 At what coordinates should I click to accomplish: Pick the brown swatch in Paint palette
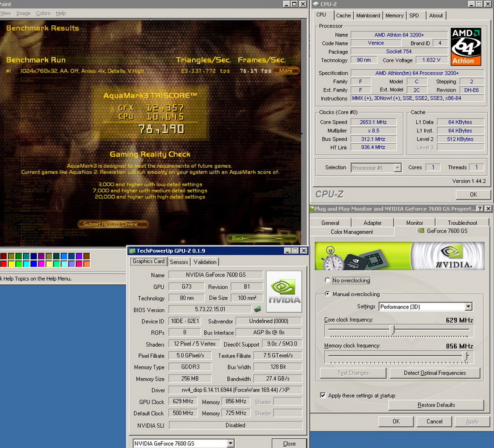pyautogui.click(x=87, y=256)
